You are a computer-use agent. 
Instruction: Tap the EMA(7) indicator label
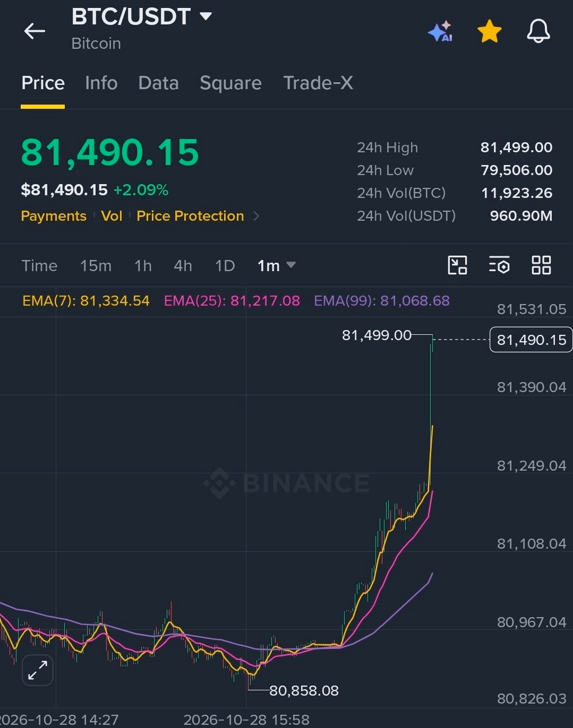point(86,301)
